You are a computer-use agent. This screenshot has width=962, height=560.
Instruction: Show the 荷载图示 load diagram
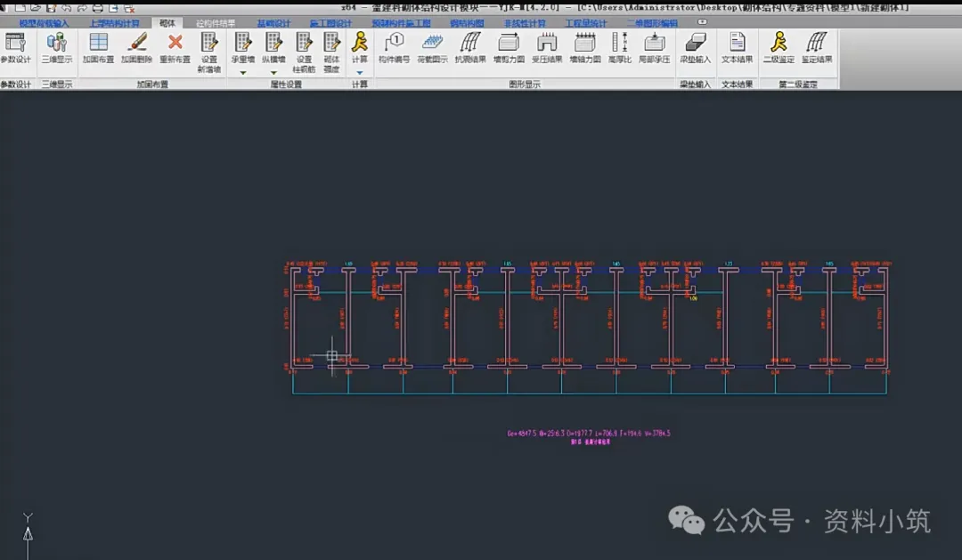click(x=433, y=48)
